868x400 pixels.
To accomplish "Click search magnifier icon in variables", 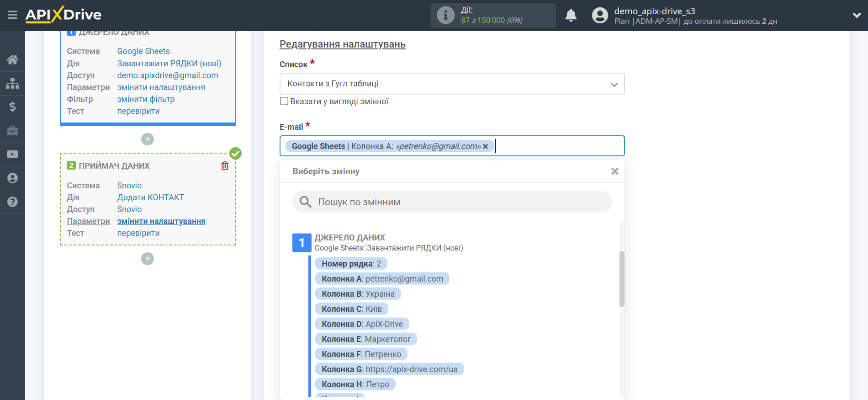I will [305, 202].
